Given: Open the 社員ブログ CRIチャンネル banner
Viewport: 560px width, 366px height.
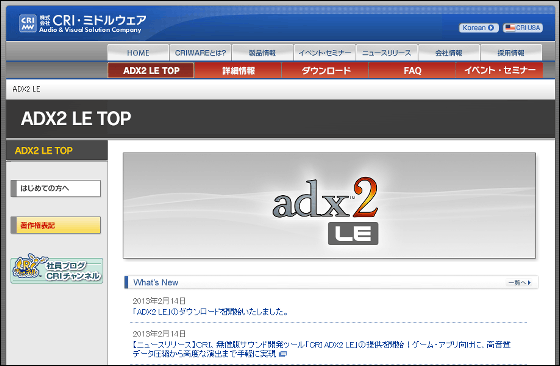Looking at the screenshot, I should [x=57, y=269].
